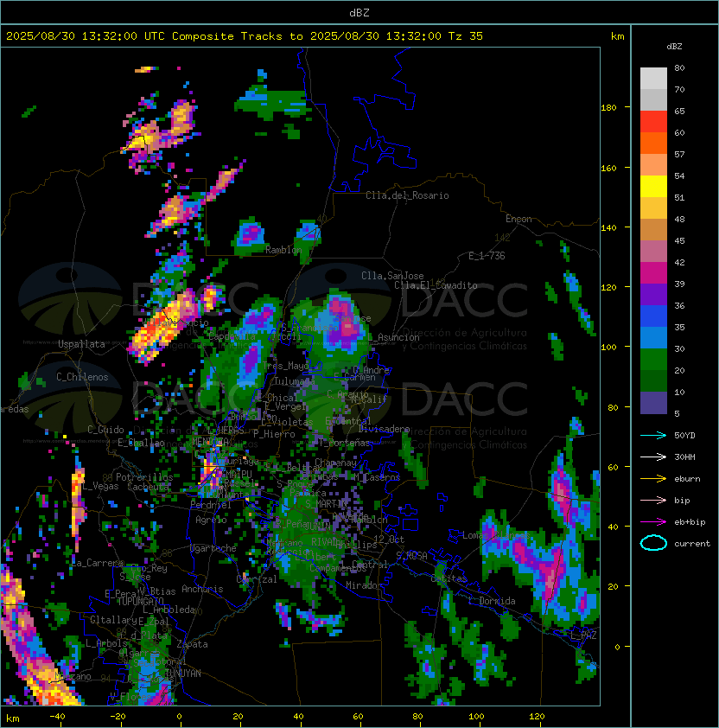
Task: Click the 'Cacheuta' map label
Action: tap(148, 487)
